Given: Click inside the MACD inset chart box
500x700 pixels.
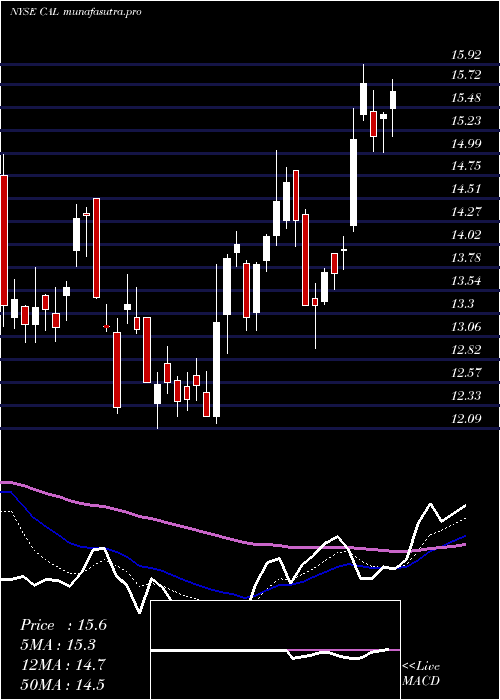Looking at the screenshot, I should (275, 650).
